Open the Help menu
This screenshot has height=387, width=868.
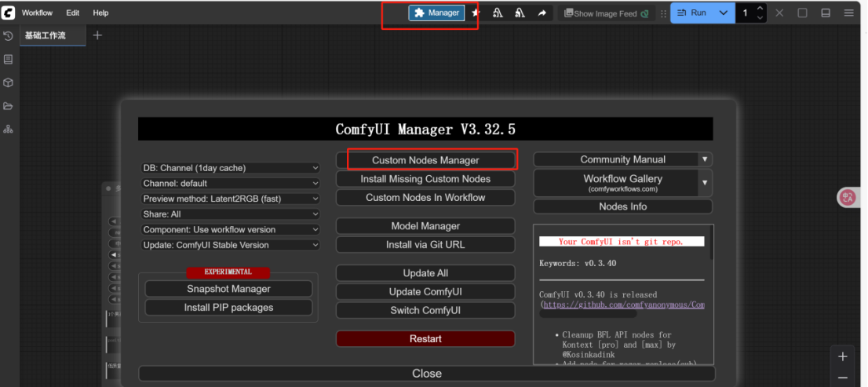[100, 13]
